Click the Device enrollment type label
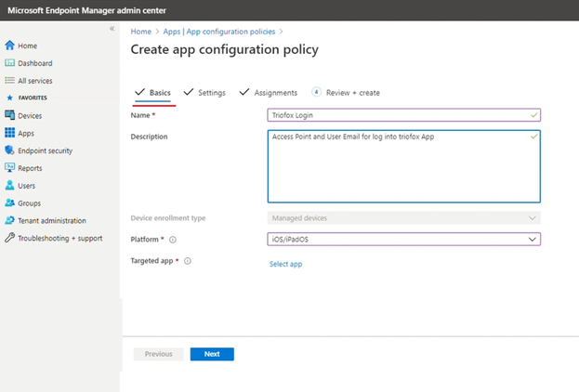Viewport: 579px width, 392px height. pyautogui.click(x=168, y=218)
